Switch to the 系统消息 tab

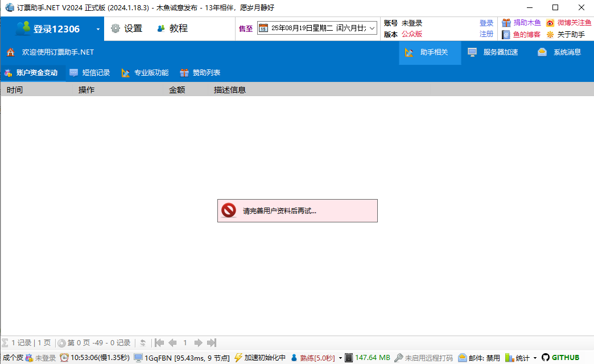click(x=559, y=52)
